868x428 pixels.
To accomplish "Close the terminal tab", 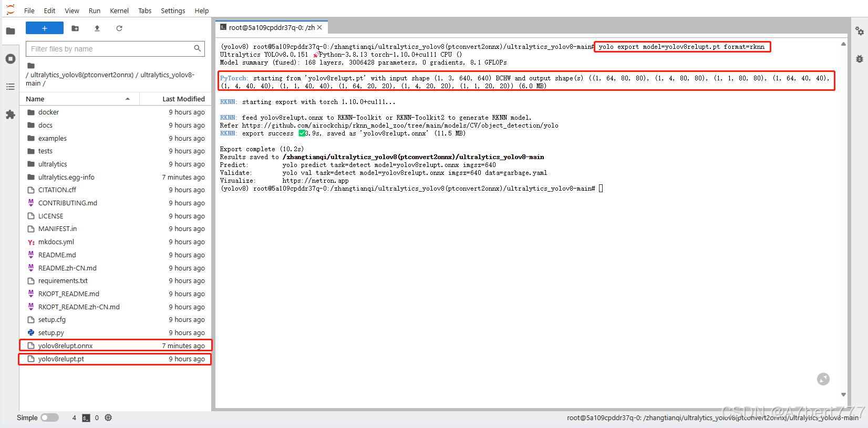I will (319, 27).
